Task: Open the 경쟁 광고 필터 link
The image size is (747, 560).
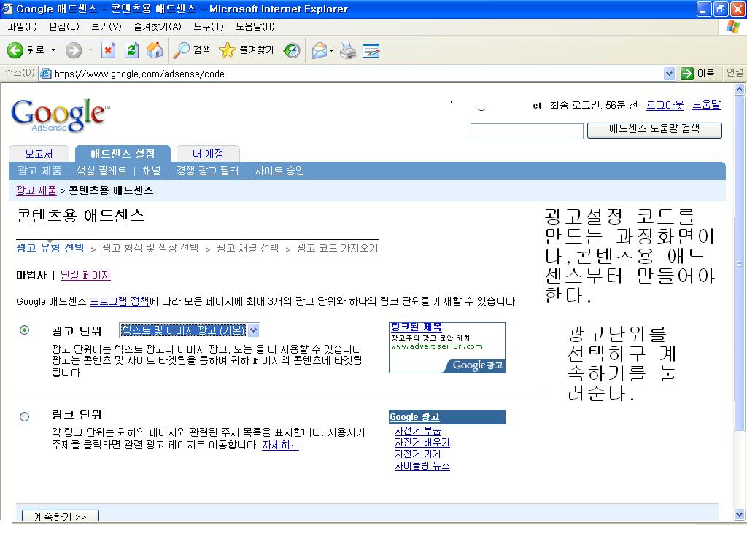Action: [x=208, y=171]
